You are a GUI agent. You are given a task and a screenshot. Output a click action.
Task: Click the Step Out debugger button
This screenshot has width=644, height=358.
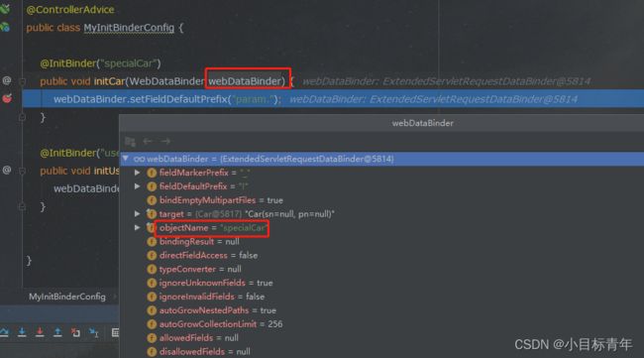pyautogui.click(x=57, y=332)
